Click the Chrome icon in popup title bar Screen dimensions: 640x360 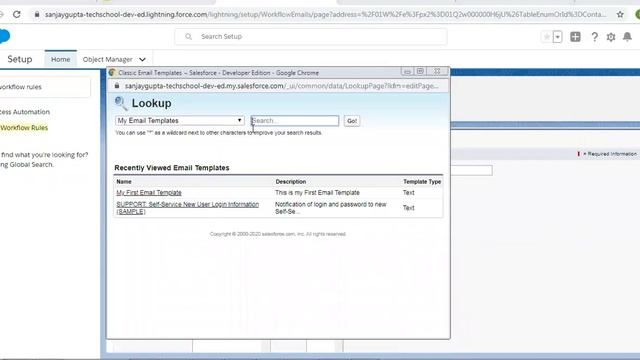112,73
